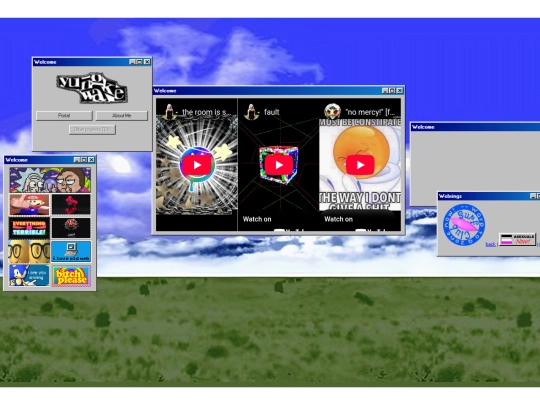Play the 'the room is s...' video
The height and width of the screenshot is (405, 540).
pyautogui.click(x=197, y=165)
